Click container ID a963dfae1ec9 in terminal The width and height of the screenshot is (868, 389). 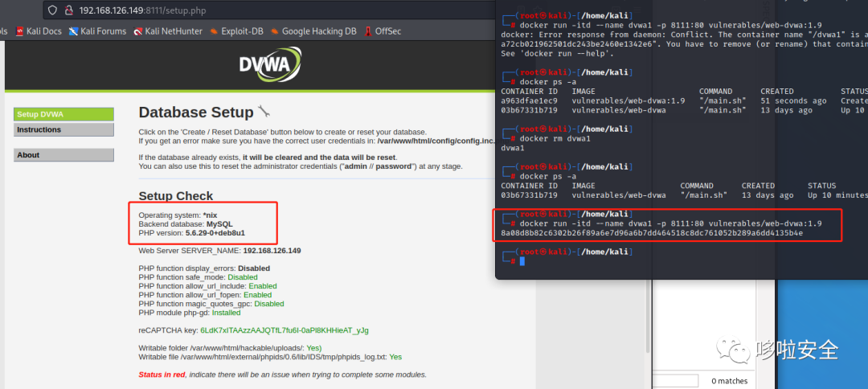(x=529, y=100)
